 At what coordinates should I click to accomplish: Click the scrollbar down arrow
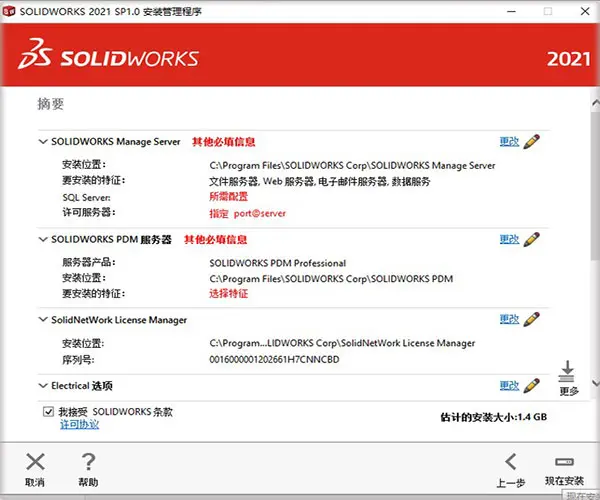point(595,382)
